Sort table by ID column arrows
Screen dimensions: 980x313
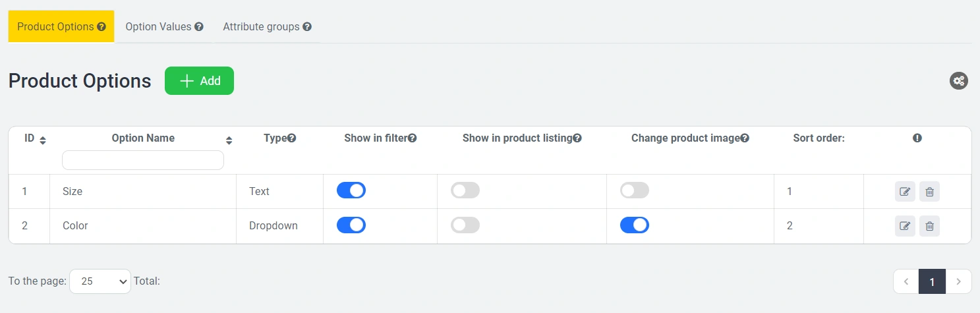(43, 140)
